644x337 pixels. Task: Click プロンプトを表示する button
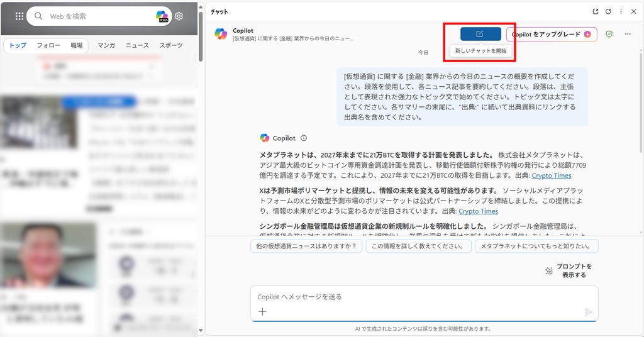[x=569, y=270]
